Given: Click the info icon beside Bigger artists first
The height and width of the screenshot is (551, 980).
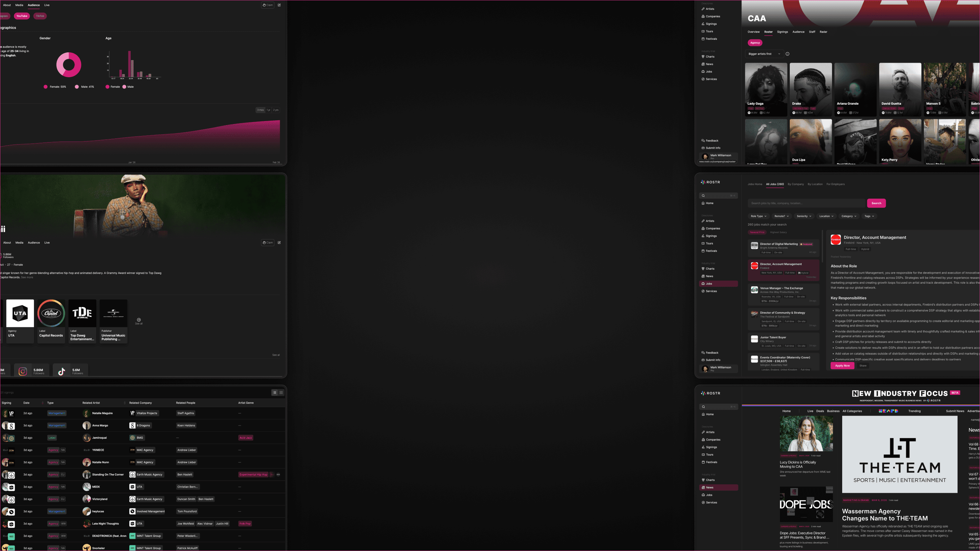Looking at the screenshot, I should (787, 54).
